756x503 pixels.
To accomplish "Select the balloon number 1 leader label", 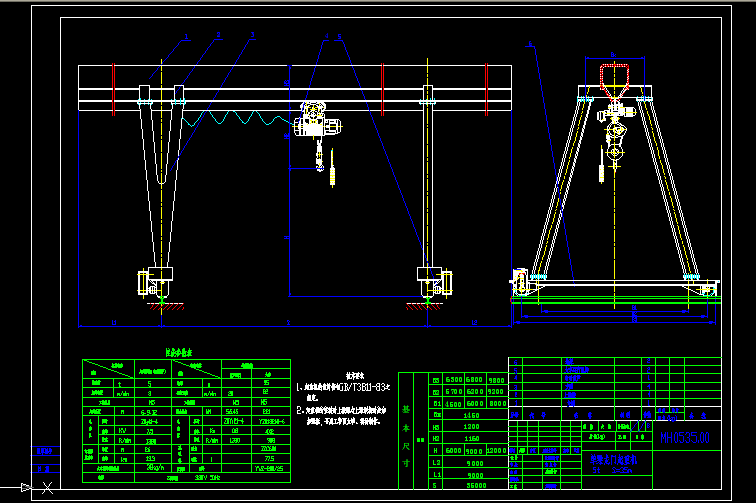I will click(187, 36).
